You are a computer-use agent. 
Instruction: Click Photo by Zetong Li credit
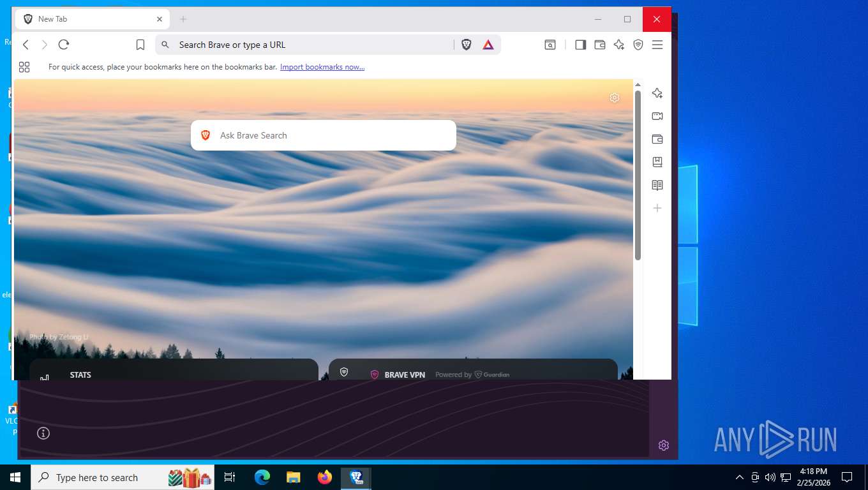point(59,337)
